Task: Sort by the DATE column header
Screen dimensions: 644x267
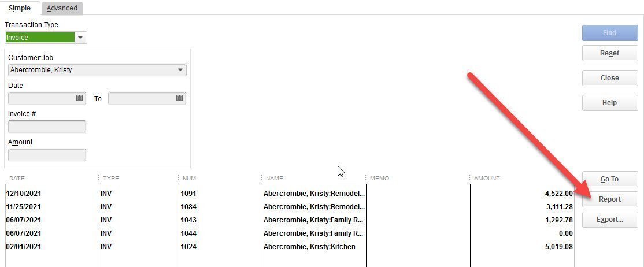Action: coord(17,178)
